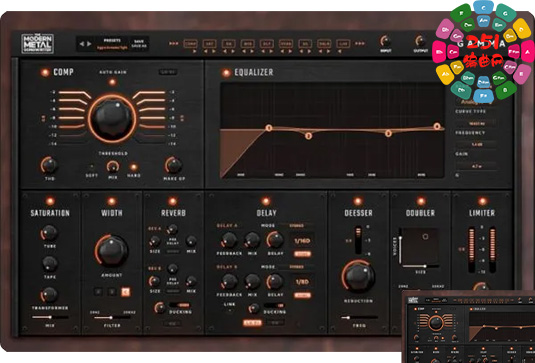Click the OUTPUT gain knob
The width and height of the screenshot is (535, 363).
click(420, 41)
